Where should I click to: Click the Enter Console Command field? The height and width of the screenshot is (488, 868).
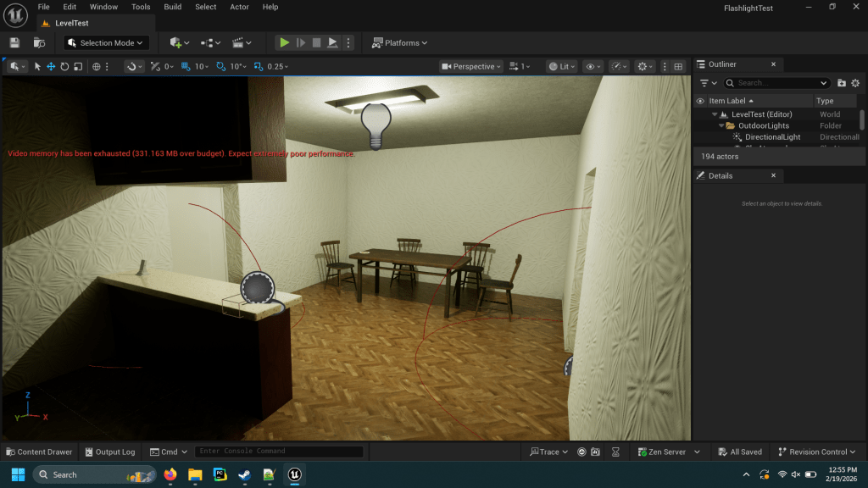point(278,452)
